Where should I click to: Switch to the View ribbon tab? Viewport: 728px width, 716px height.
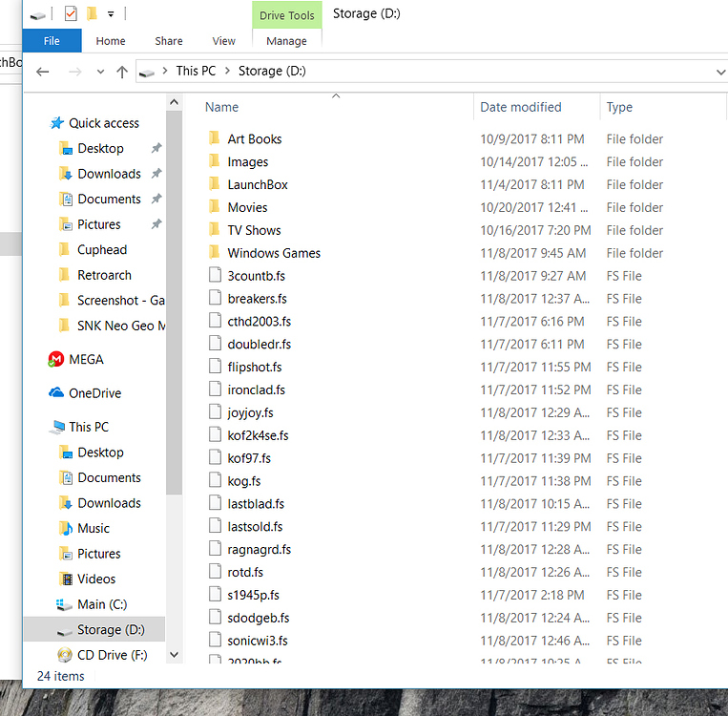coord(223,41)
